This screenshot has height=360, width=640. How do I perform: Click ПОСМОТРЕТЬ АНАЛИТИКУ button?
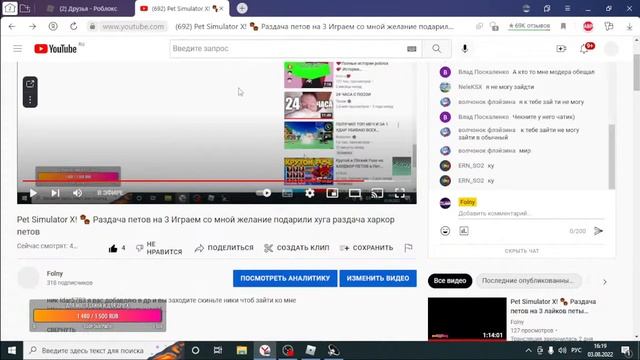285,278
